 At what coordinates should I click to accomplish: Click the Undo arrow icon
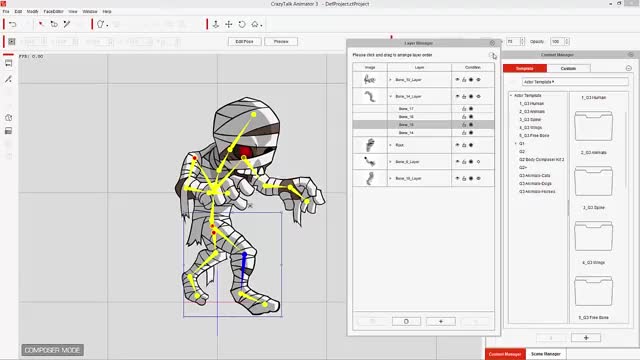(x=13, y=24)
